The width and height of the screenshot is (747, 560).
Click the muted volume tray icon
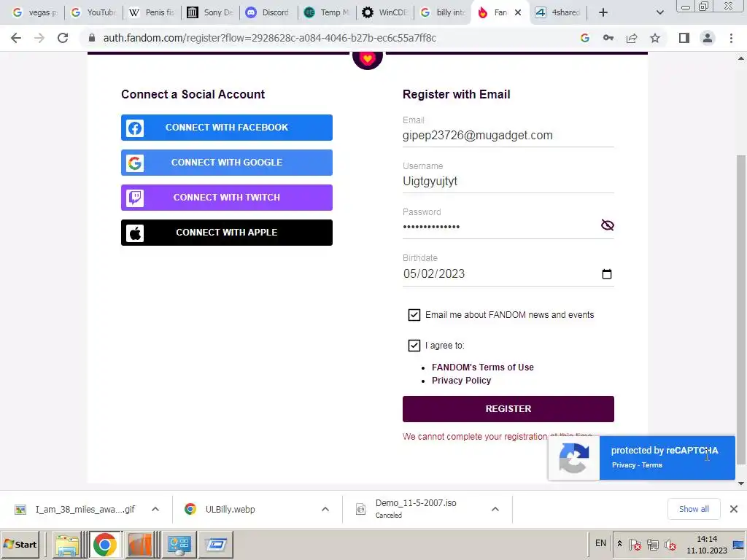[670, 544]
